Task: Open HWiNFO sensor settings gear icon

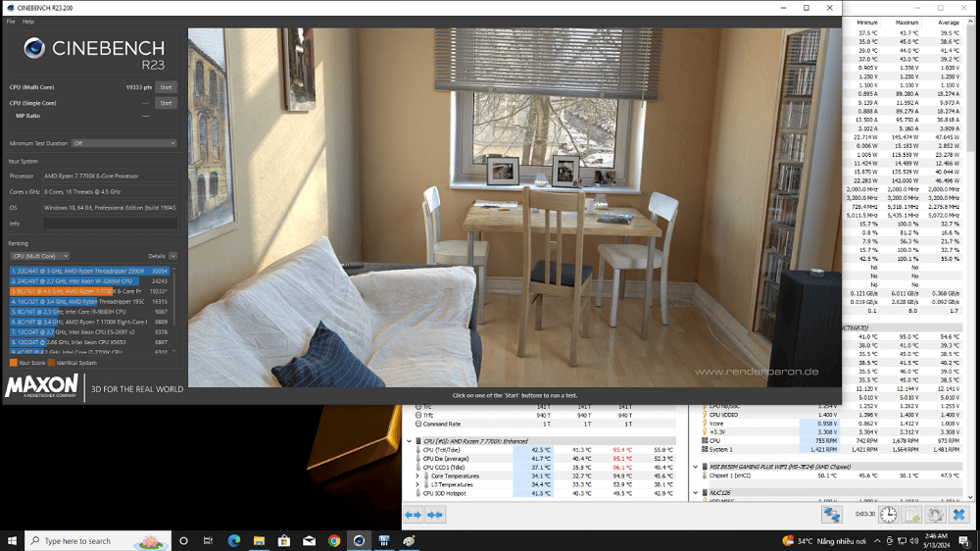Action: point(935,514)
